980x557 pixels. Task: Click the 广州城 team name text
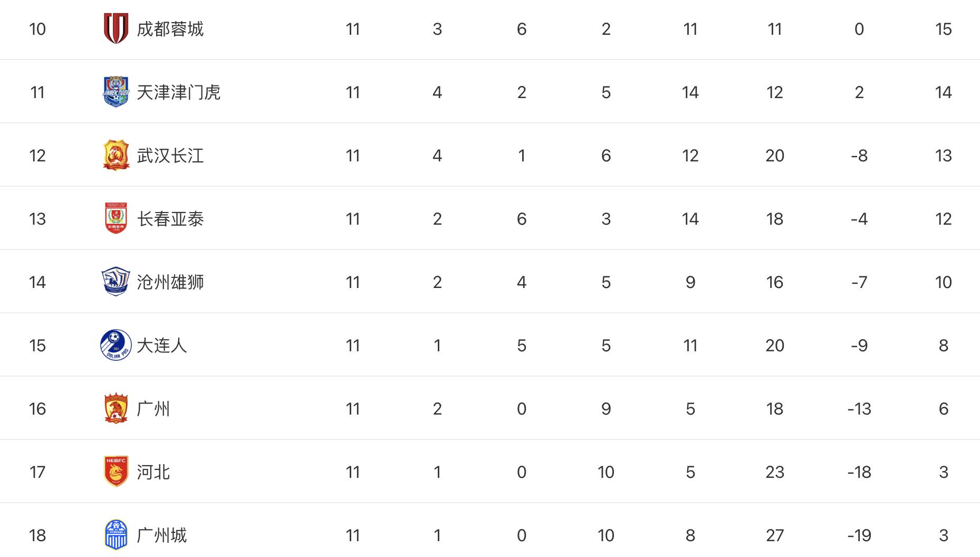click(161, 535)
